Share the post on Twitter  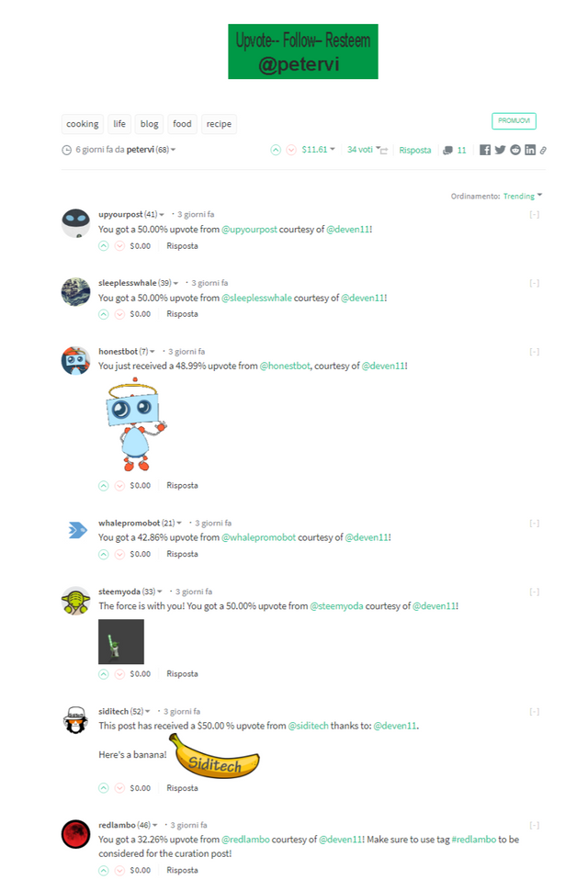[500, 150]
